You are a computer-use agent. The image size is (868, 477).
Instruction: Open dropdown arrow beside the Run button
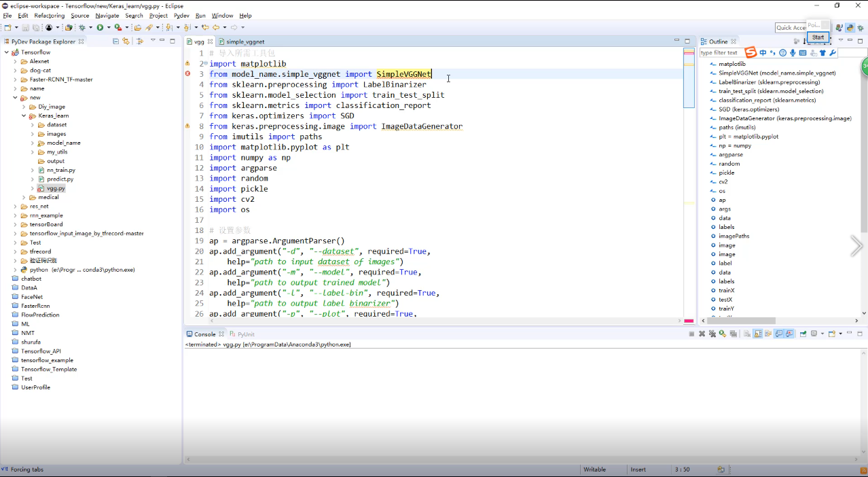(107, 28)
